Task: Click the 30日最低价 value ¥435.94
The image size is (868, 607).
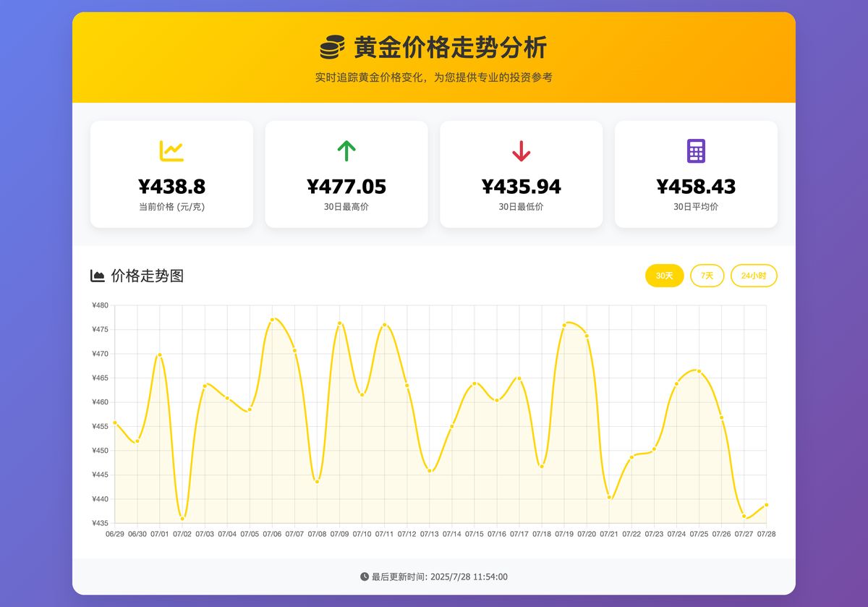Action: (521, 187)
